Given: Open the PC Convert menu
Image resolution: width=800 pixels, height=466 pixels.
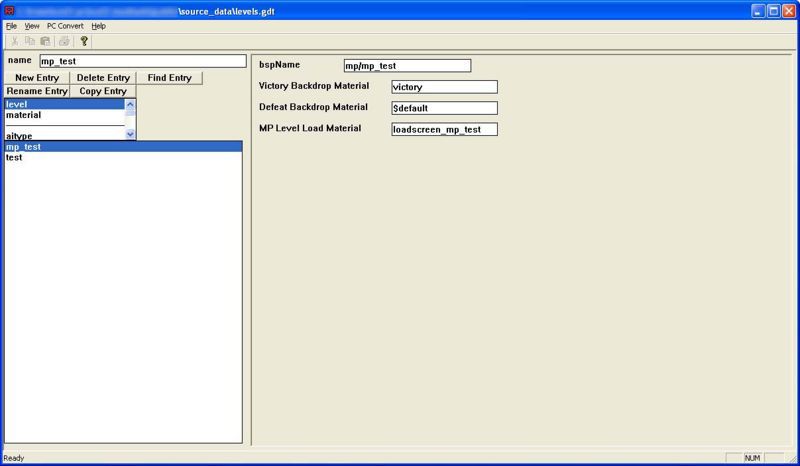Looking at the screenshot, I should click(65, 25).
